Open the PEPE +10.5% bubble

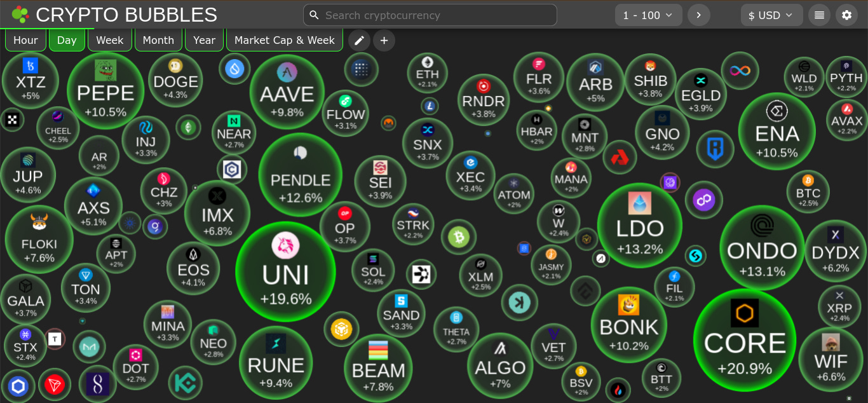(105, 91)
